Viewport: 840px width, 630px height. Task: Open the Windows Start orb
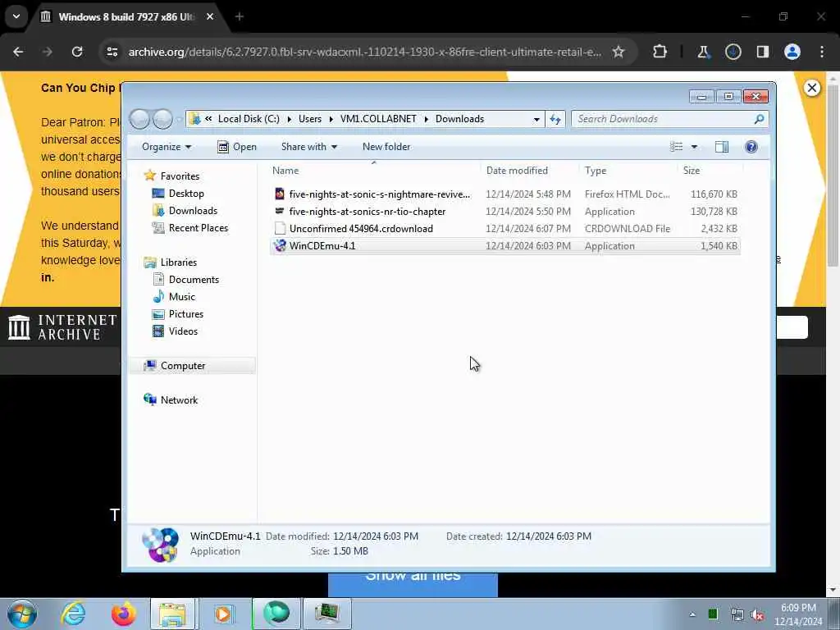coord(22,614)
